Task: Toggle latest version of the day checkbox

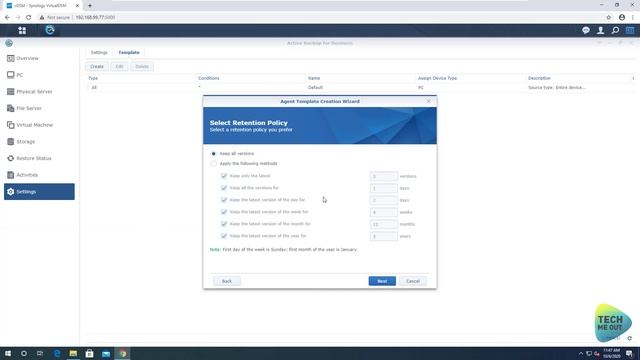Action: pyautogui.click(x=224, y=200)
